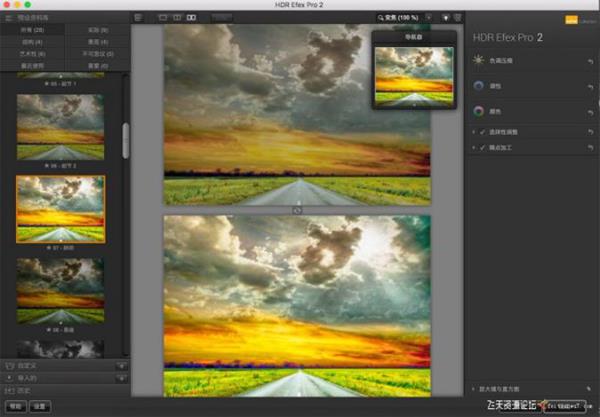The image size is (600, 417).
Task: Reset the tone compression section with arrow
Action: click(590, 61)
